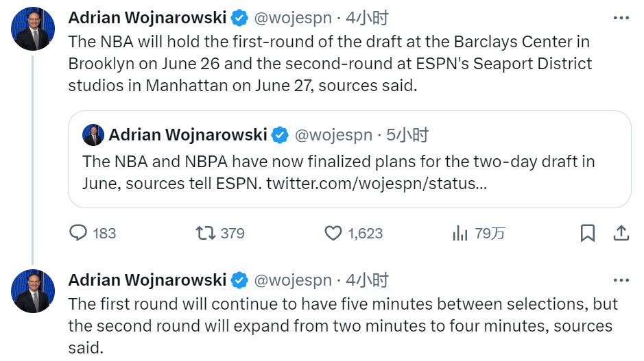Click the second tweet text about selections
This screenshot has width=644, height=361.
coord(343,326)
